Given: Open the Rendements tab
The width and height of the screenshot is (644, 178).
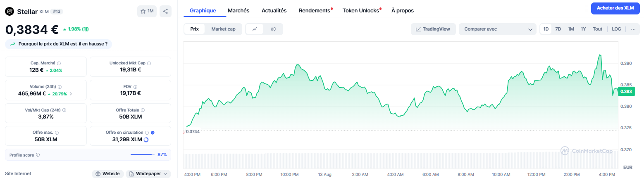Looking at the screenshot, I should click(x=315, y=10).
